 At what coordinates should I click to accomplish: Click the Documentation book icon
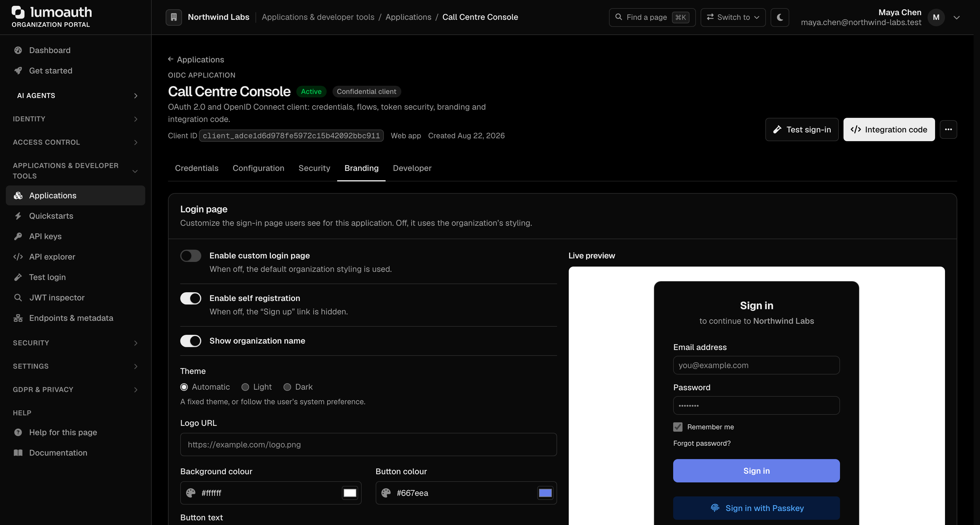click(x=18, y=453)
